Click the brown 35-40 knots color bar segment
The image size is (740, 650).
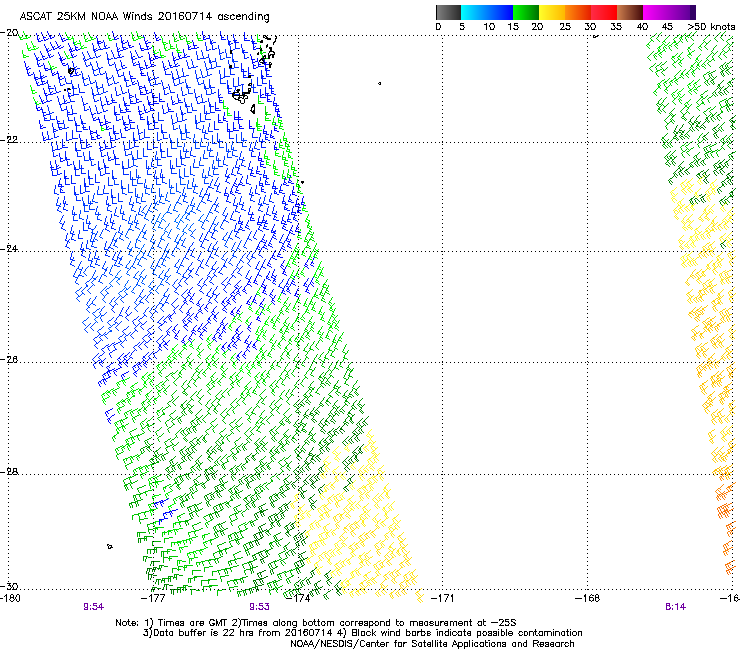(630, 12)
